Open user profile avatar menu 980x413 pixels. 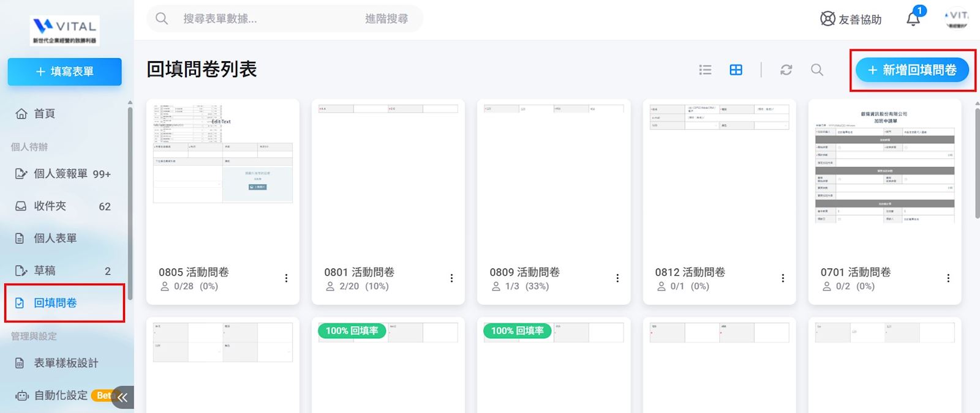pos(956,19)
